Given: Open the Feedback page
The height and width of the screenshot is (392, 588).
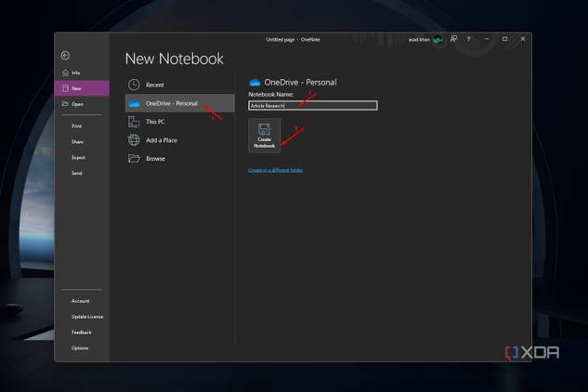Looking at the screenshot, I should click(x=82, y=333).
